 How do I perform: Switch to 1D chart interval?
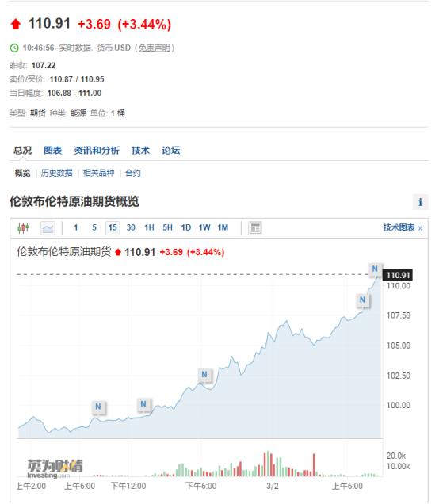pos(186,228)
